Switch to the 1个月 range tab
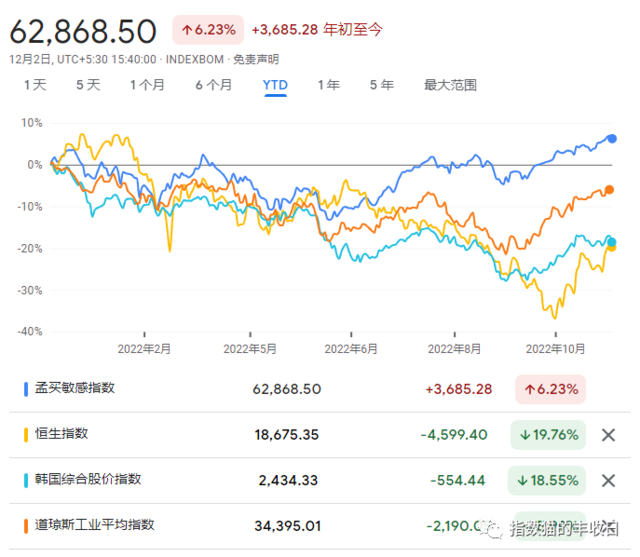640x557 pixels. (x=147, y=85)
